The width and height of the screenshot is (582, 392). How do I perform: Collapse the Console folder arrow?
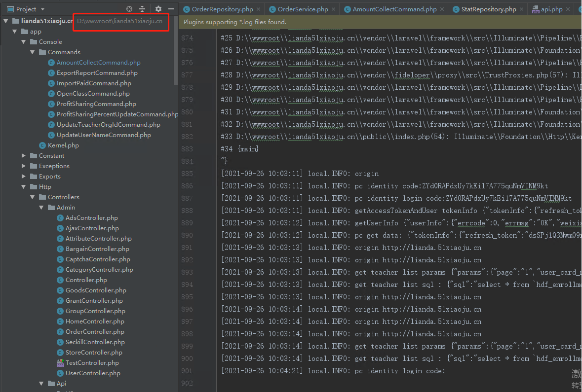coord(24,42)
